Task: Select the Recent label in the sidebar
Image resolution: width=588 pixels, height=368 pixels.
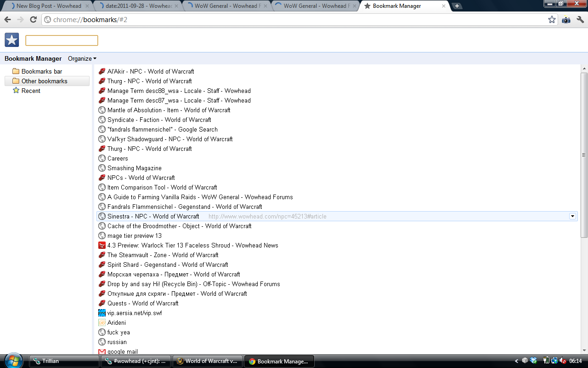Action: point(31,91)
